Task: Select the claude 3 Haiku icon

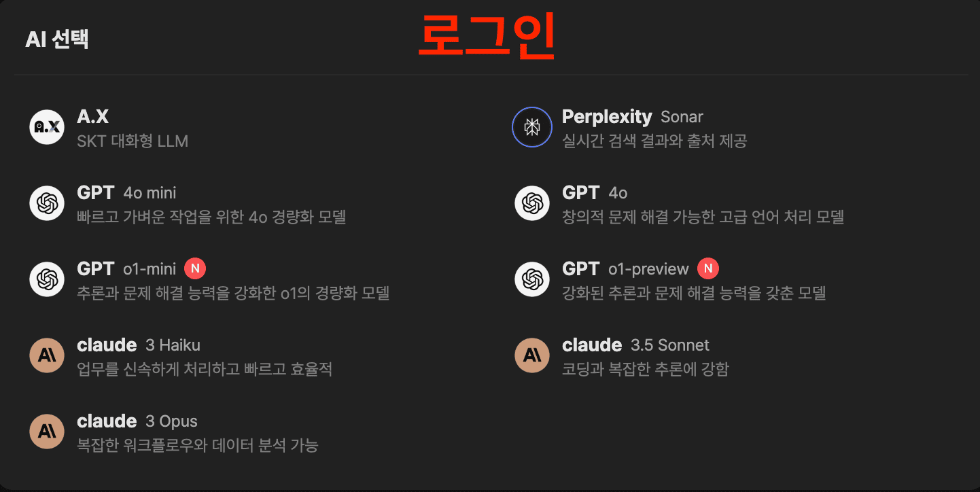Action: click(47, 355)
